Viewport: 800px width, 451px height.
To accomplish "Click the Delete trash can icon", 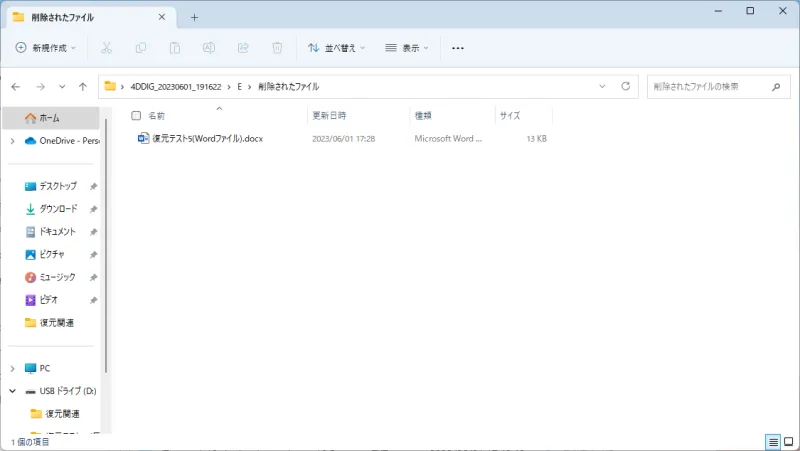I will 277,48.
